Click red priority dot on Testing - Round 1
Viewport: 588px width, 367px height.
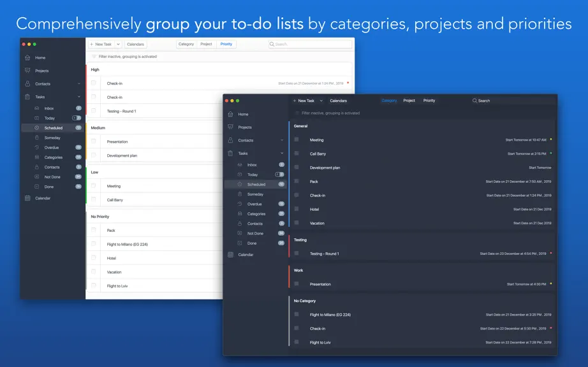(550, 253)
